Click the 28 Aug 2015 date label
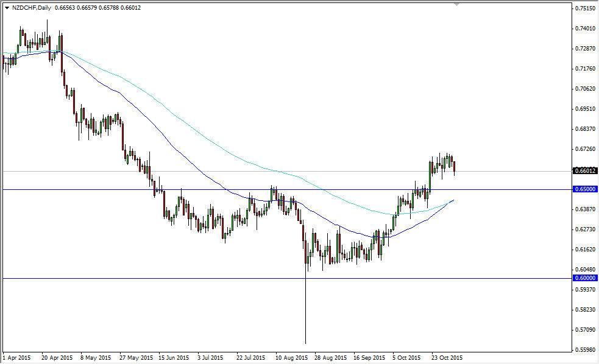This screenshot has width=599, height=364. pos(331,358)
